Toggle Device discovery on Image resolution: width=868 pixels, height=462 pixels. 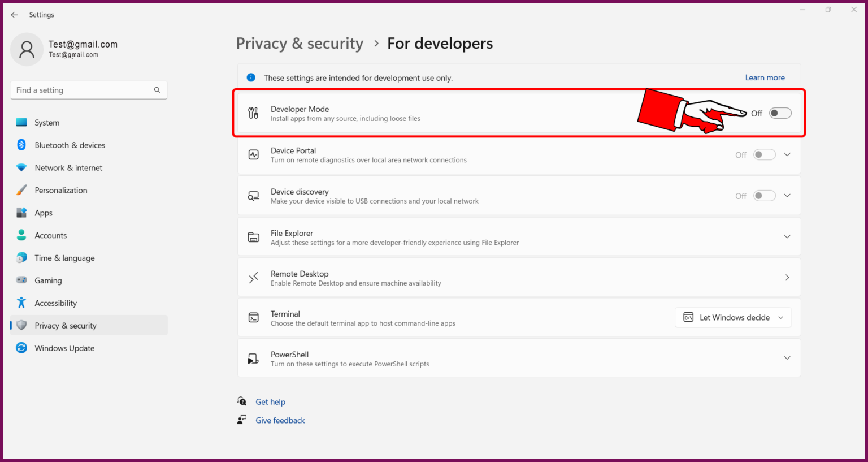[764, 195]
